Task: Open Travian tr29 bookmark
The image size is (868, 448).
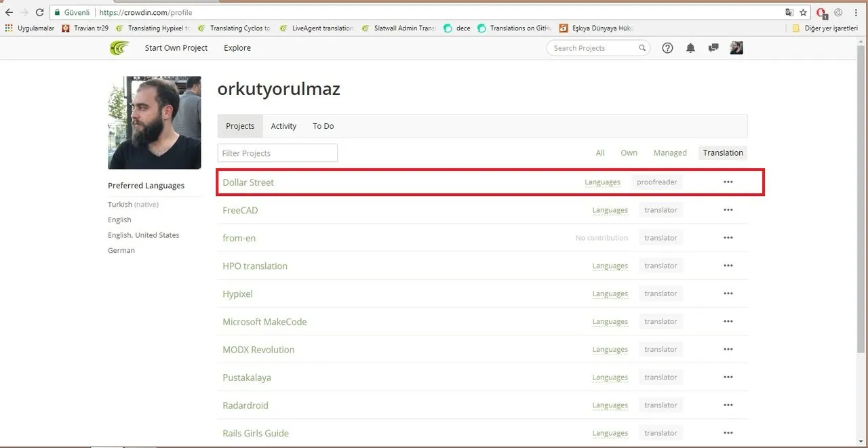Action: pos(85,28)
